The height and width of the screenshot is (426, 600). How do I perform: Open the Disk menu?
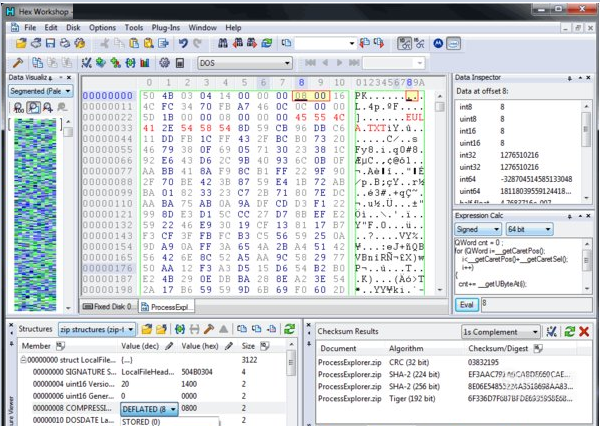pyautogui.click(x=73, y=28)
